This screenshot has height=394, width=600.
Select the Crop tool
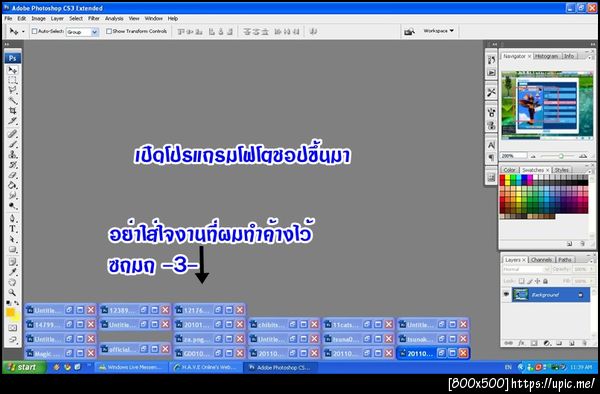pyautogui.click(x=13, y=111)
